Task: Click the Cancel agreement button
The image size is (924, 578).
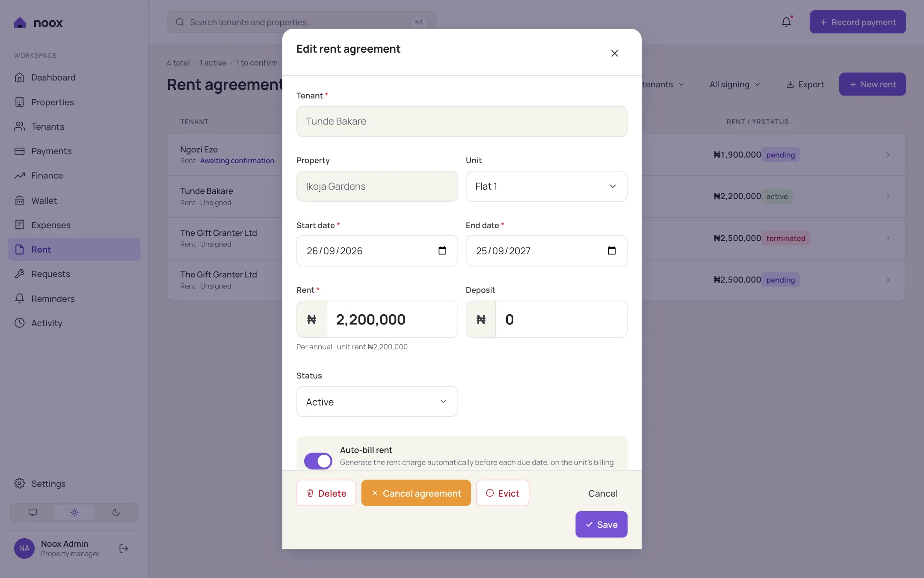Action: click(x=416, y=493)
